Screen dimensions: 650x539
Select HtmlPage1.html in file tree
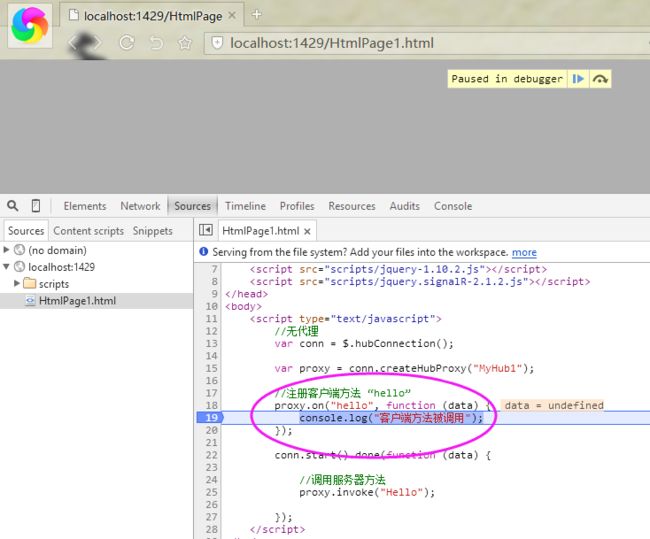77,301
